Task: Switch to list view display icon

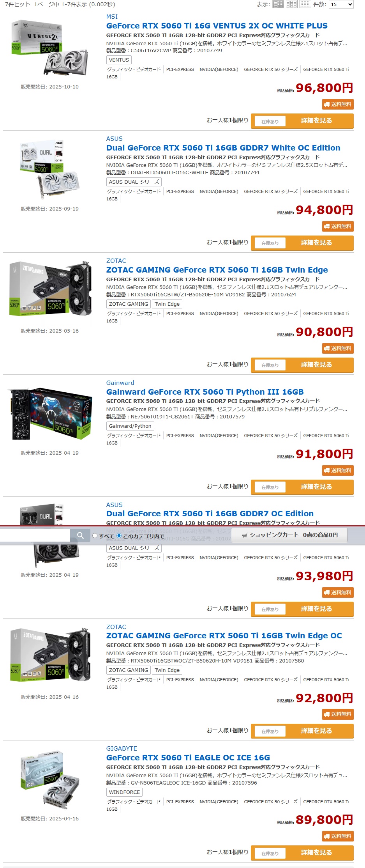Action: coord(278,4)
